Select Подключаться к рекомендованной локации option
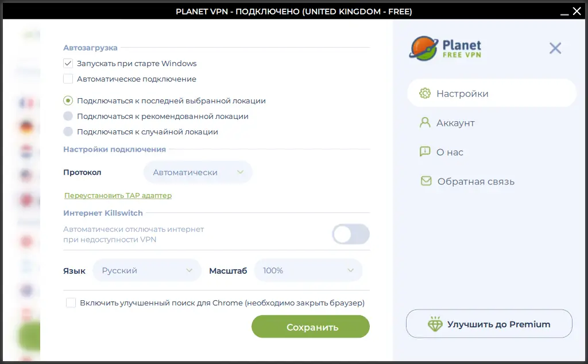The width and height of the screenshot is (588, 364). tap(68, 116)
